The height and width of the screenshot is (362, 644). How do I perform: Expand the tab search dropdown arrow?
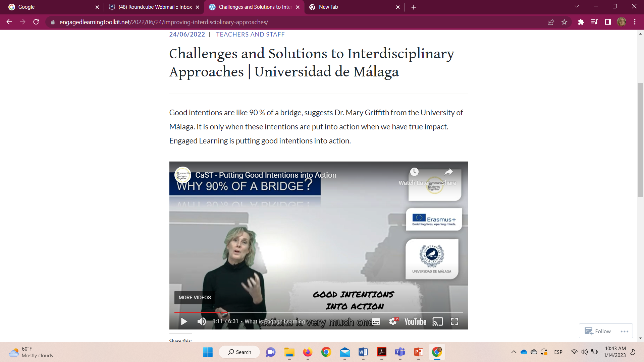pyautogui.click(x=577, y=6)
